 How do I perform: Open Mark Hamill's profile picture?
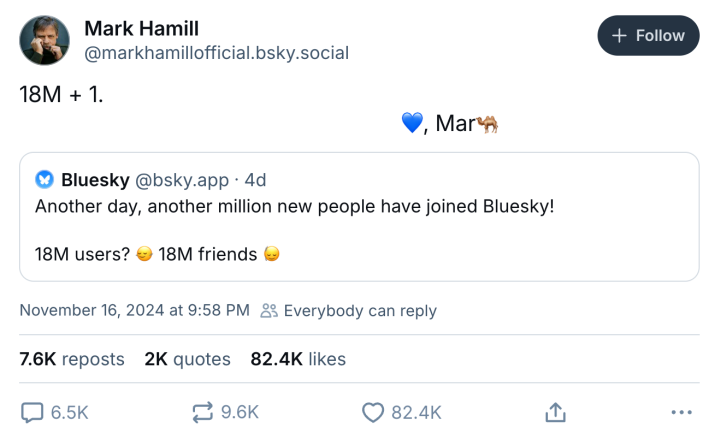coord(45,40)
